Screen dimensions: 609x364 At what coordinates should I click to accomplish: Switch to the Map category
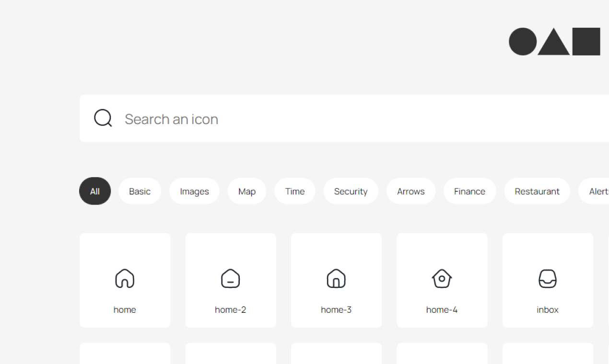pyautogui.click(x=247, y=191)
